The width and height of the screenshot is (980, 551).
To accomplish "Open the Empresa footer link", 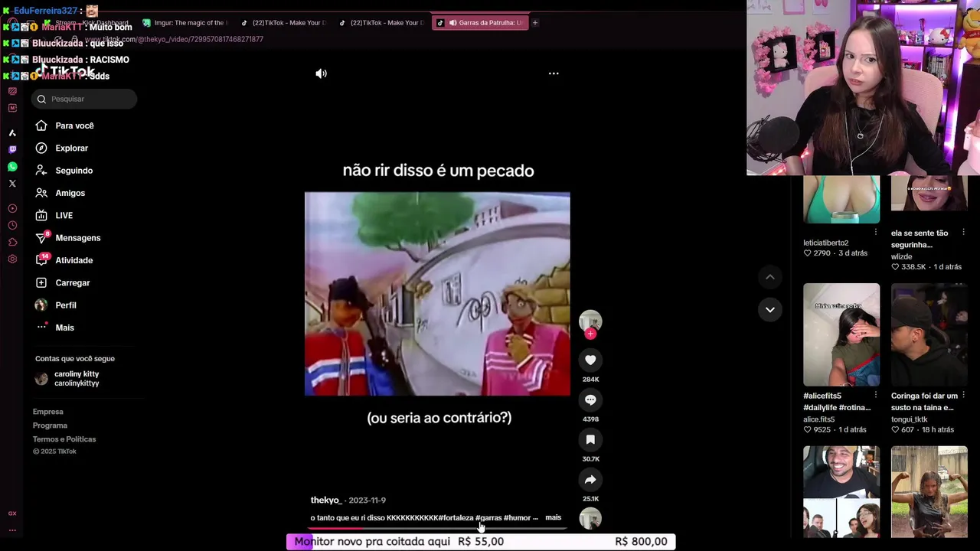I will pyautogui.click(x=48, y=412).
